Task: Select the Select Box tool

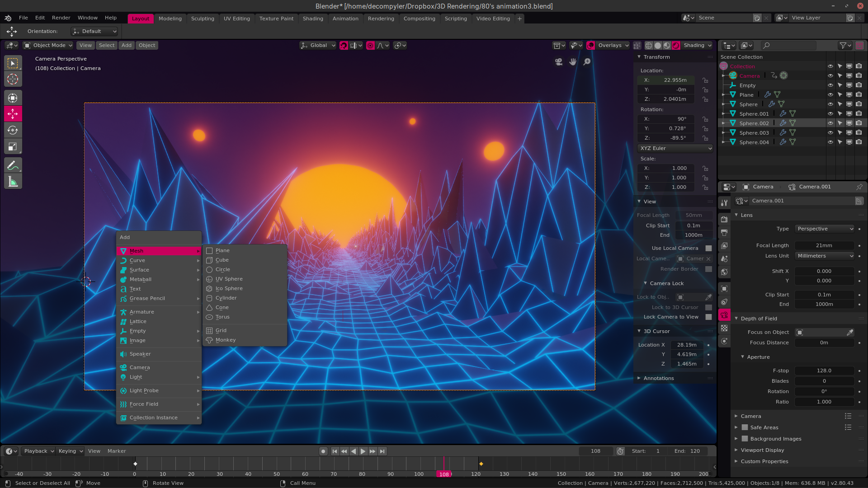Action: click(13, 63)
